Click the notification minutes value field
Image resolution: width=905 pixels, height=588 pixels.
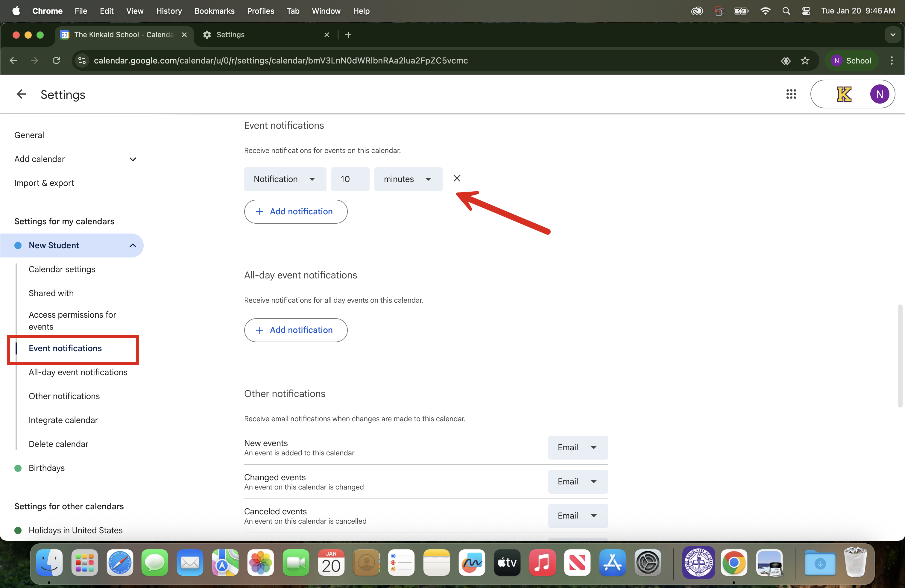pyautogui.click(x=350, y=179)
